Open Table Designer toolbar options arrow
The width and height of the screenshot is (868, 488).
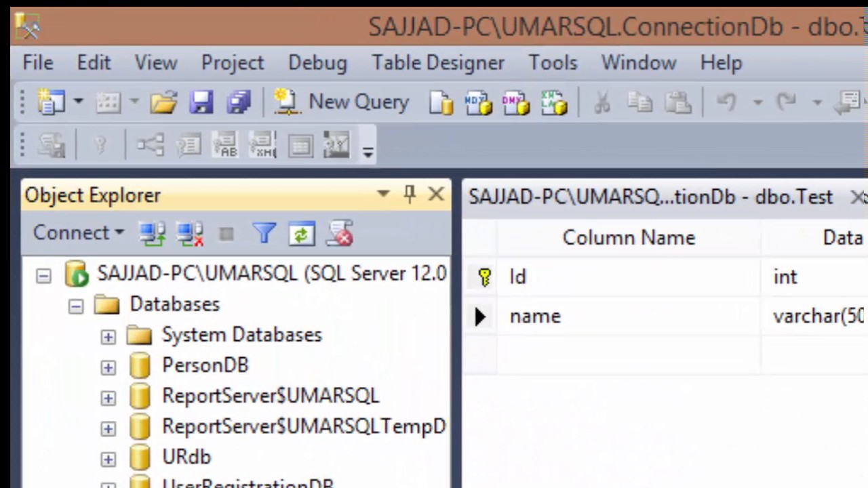[x=368, y=152]
